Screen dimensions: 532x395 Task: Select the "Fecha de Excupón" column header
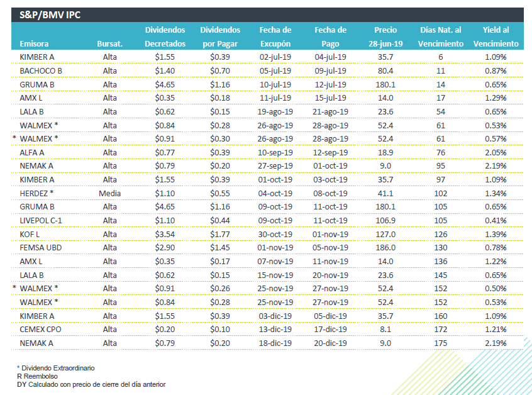click(x=275, y=36)
